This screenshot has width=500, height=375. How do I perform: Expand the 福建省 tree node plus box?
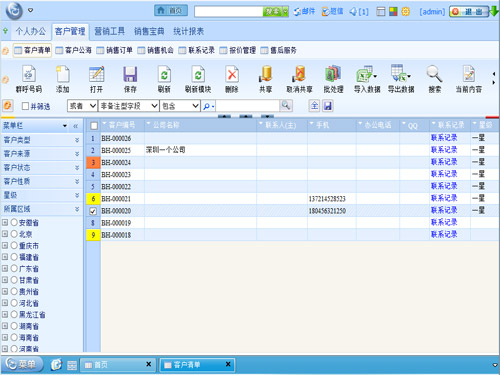pyautogui.click(x=5, y=257)
